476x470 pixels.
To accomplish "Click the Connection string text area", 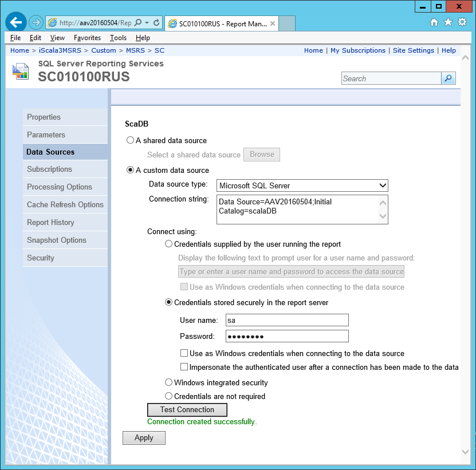I will [302, 210].
